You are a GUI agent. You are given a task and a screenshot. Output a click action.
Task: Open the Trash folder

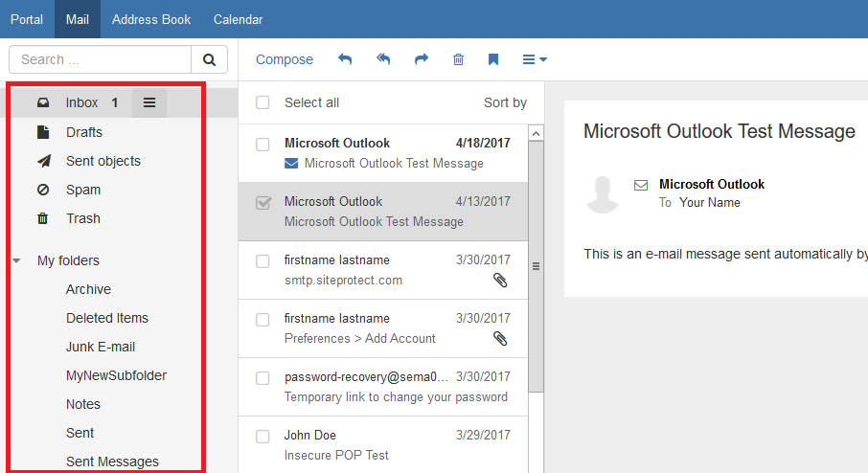point(83,218)
